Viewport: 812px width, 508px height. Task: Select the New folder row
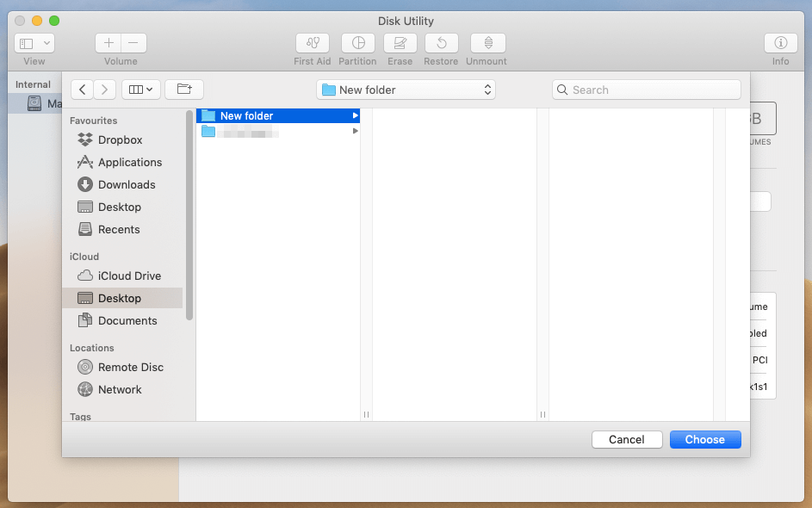(278, 115)
